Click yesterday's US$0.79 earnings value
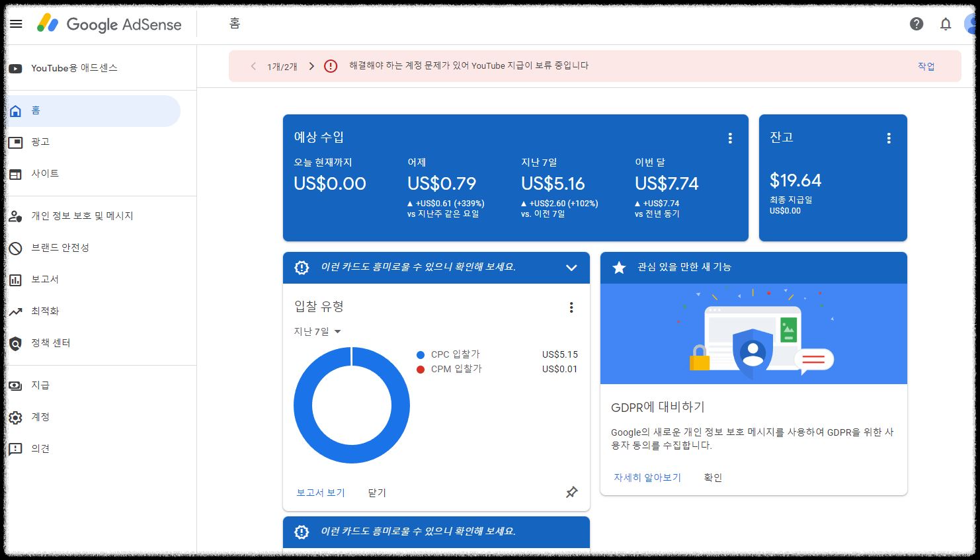 (442, 183)
